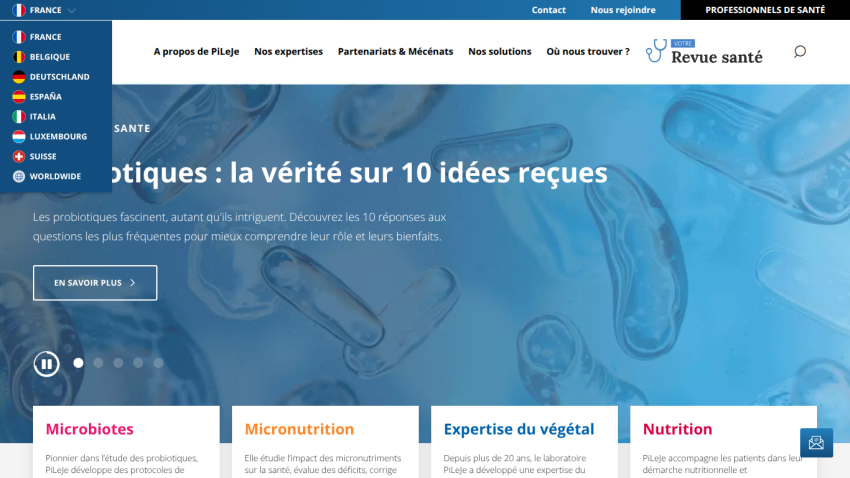Pause the hero carousel
Viewport: 850px width, 478px height.
tap(47, 364)
